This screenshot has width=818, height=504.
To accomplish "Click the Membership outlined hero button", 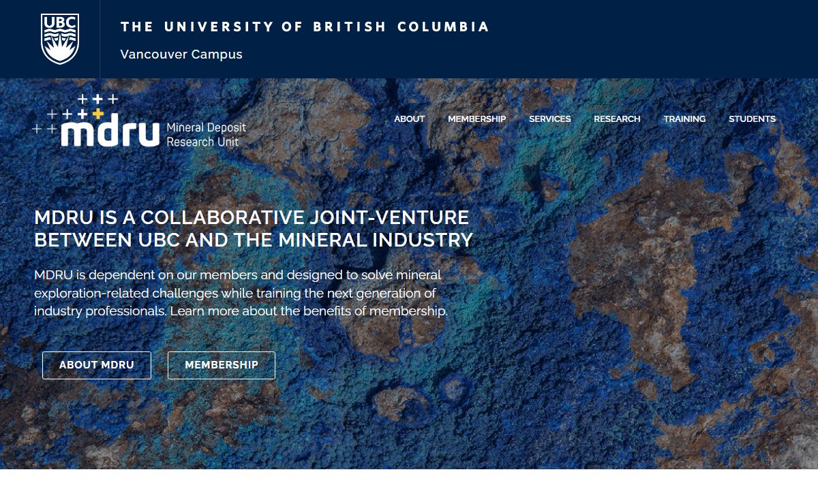I will coord(222,365).
